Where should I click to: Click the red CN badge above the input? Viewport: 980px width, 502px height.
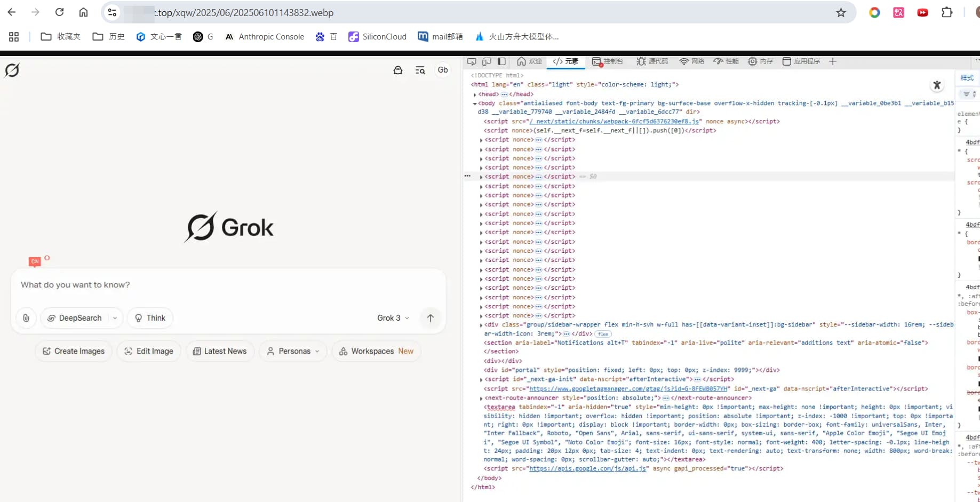(35, 261)
